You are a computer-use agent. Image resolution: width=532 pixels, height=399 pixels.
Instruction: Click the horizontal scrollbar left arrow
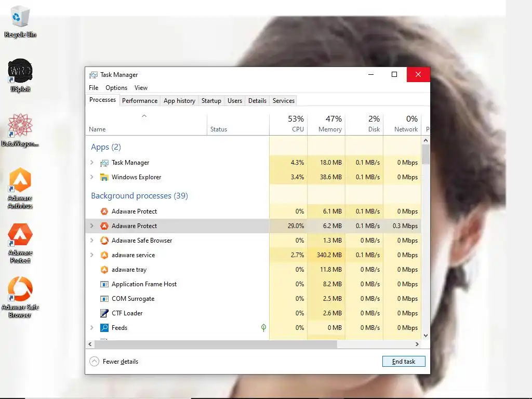(90, 344)
